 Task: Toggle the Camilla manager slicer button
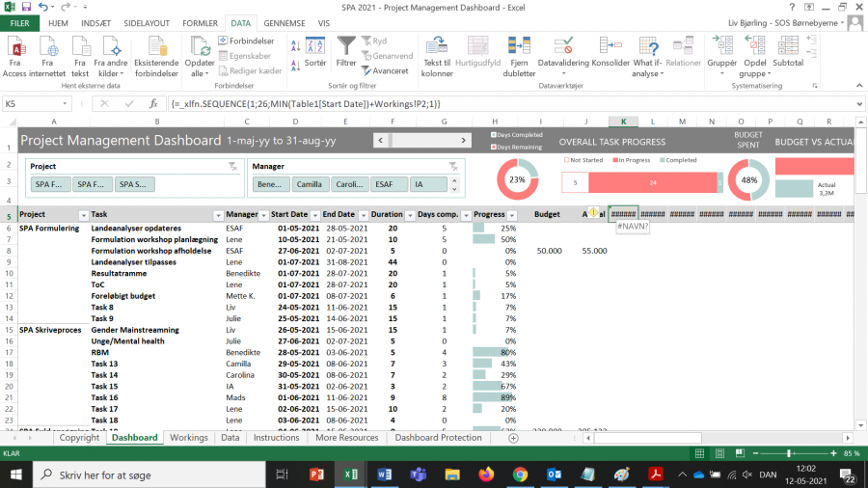point(309,184)
